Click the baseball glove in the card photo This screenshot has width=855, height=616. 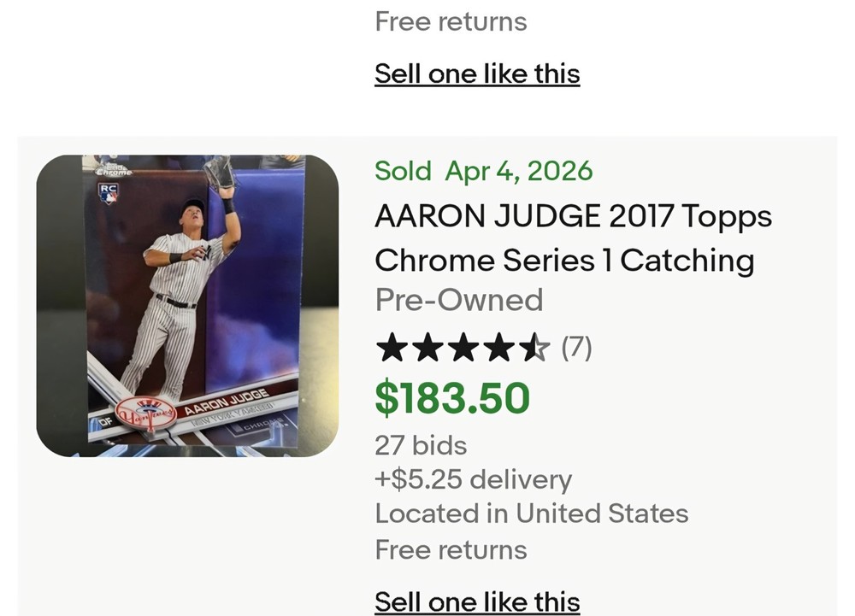tap(221, 173)
